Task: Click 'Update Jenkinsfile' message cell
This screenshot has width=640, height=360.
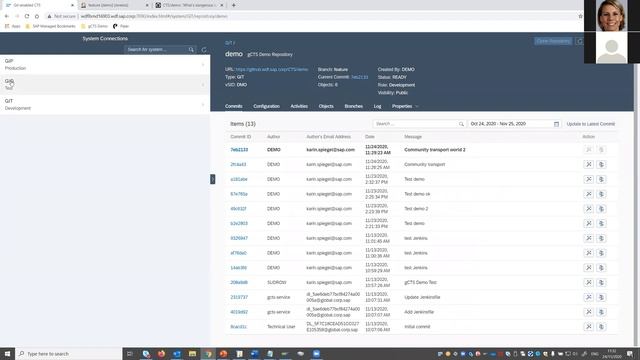Action: click(422, 297)
